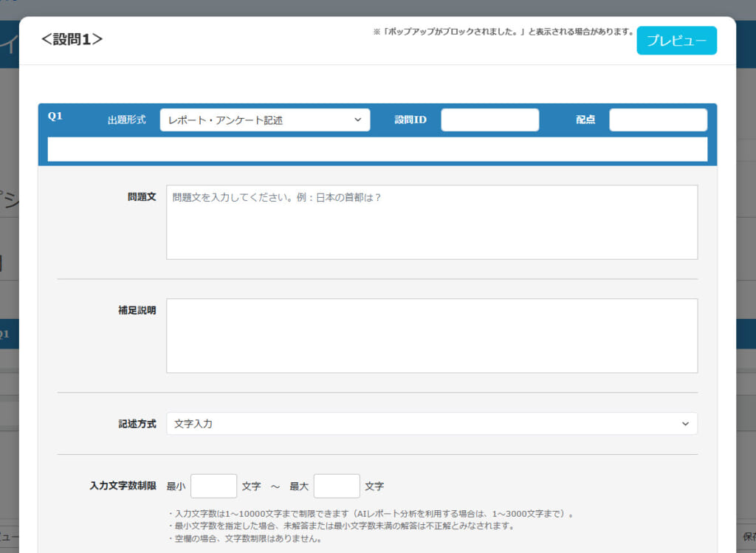Click the 入力文字数制限 label
Image resolution: width=756 pixels, height=553 pixels.
(x=123, y=487)
